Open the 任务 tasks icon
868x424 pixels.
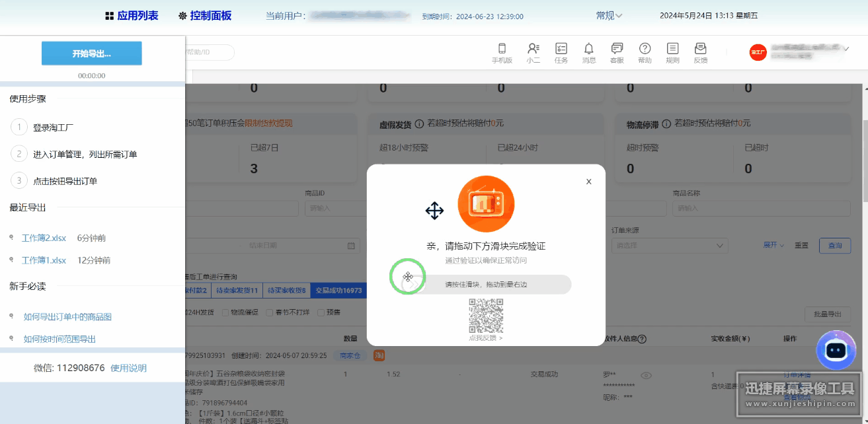pos(561,52)
